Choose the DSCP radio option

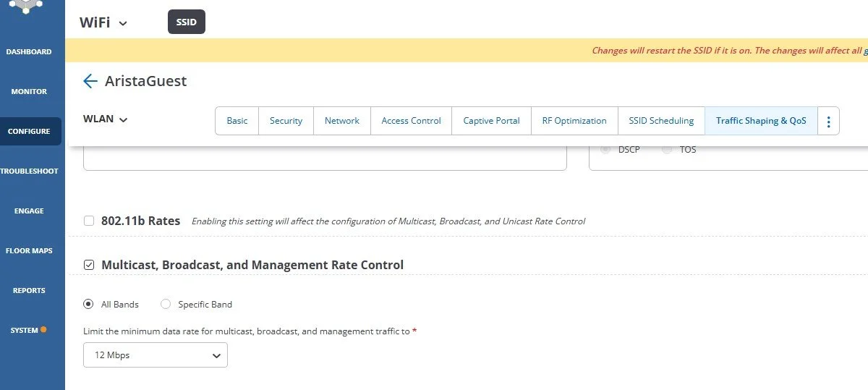tap(606, 150)
